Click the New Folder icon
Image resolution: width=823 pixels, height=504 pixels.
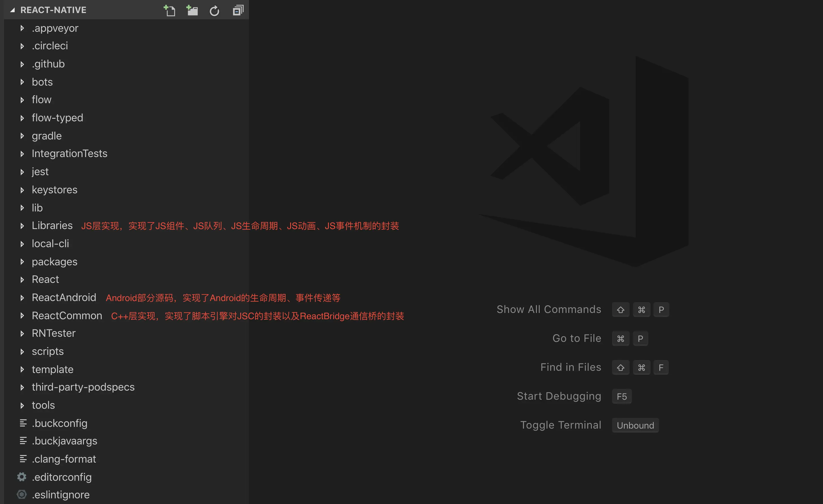coord(192,11)
